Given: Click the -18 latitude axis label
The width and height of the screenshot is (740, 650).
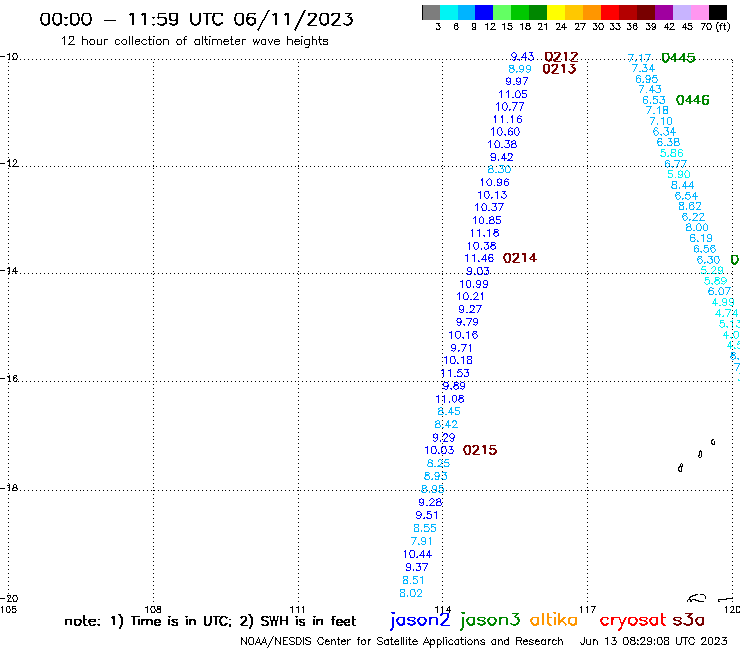Looking at the screenshot, I should (9, 487).
